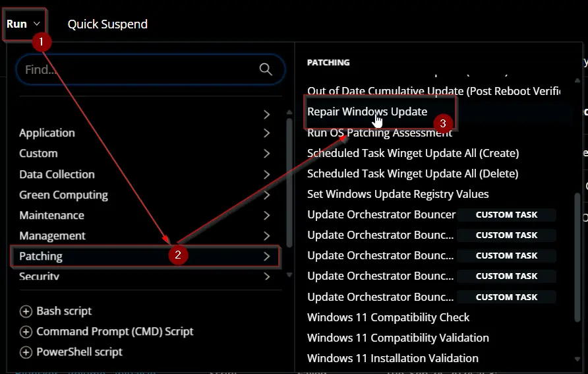Select the Maintenance category
Viewport: 588px width, 374px height.
click(x=145, y=215)
